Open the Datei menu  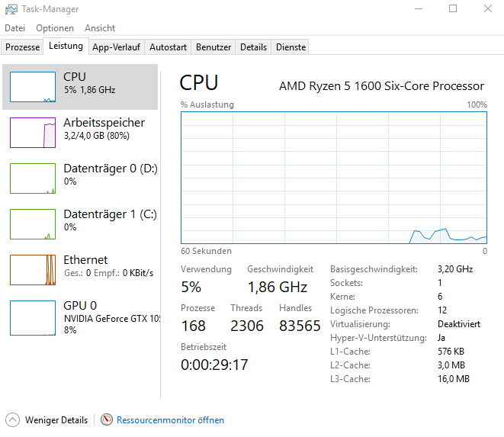point(15,28)
